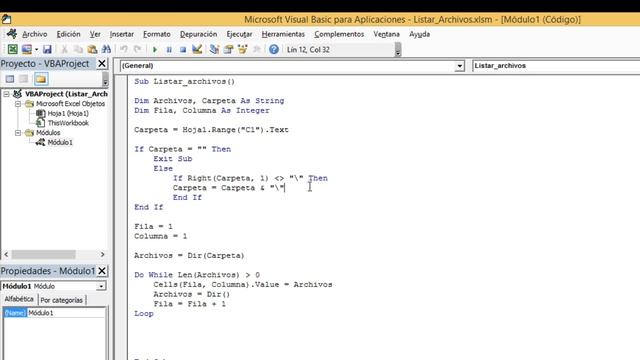This screenshot has height=360, width=640.
Task: Open the Complementos menu
Action: pyautogui.click(x=339, y=34)
